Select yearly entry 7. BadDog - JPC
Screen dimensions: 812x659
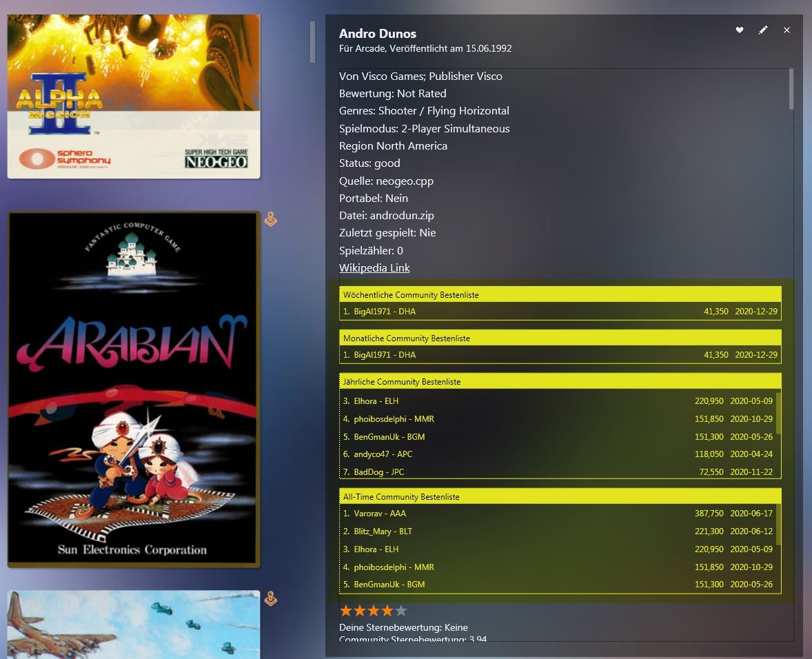[557, 472]
